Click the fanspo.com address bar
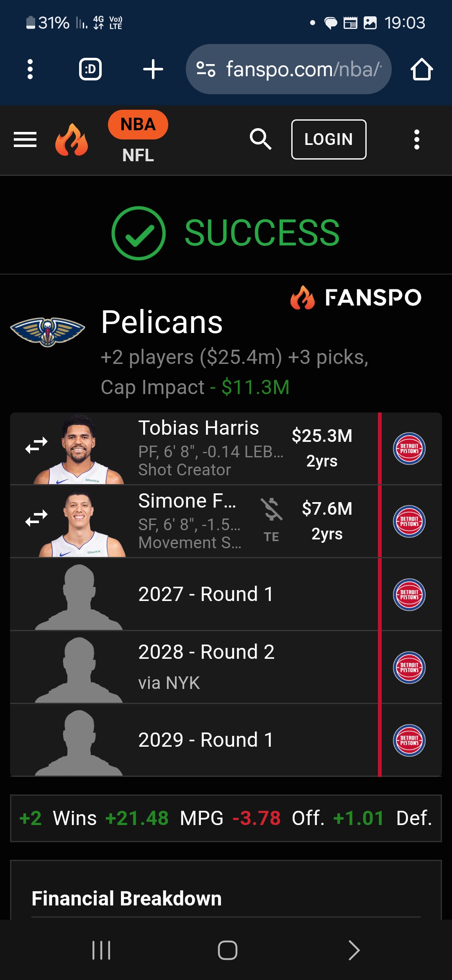The image size is (452, 980). coord(303,69)
